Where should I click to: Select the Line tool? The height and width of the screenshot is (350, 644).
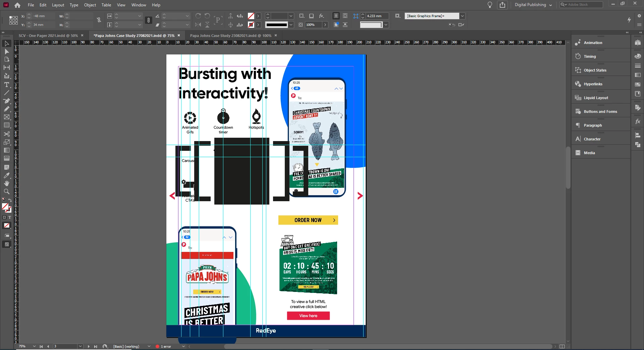pyautogui.click(x=6, y=93)
